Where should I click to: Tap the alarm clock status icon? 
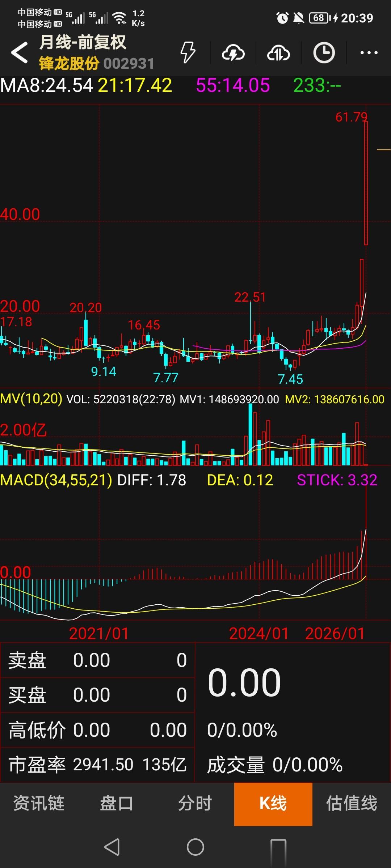[x=282, y=18]
